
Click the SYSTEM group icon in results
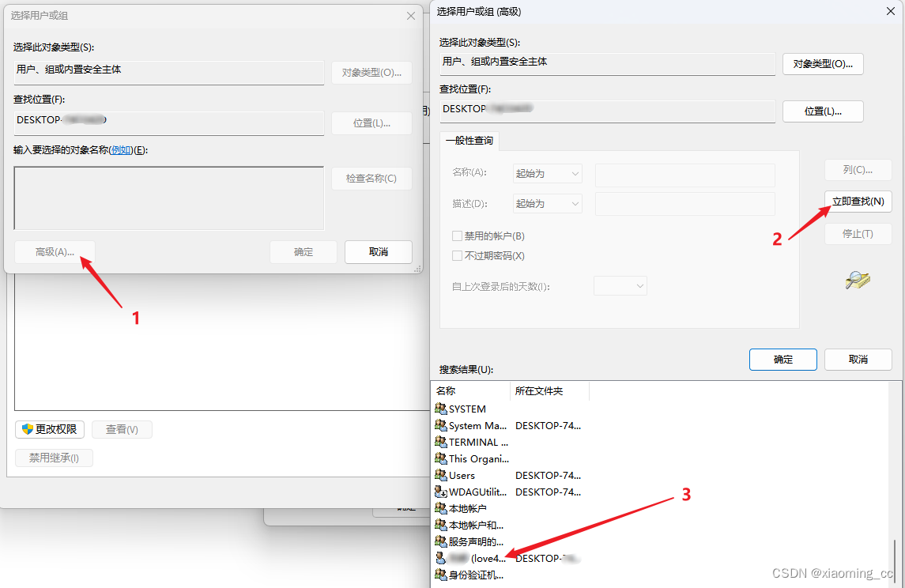441,409
